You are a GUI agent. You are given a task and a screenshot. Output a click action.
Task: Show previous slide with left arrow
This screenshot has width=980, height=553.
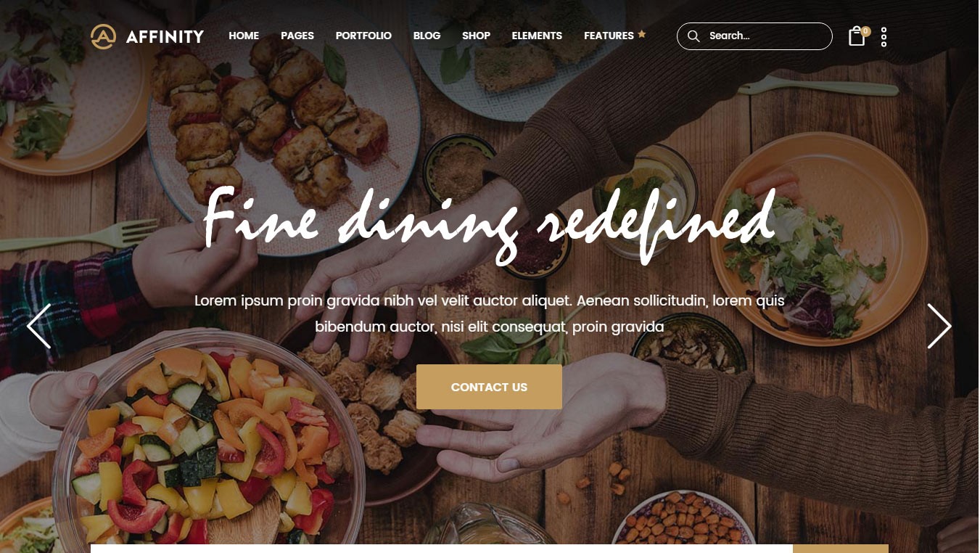(39, 326)
